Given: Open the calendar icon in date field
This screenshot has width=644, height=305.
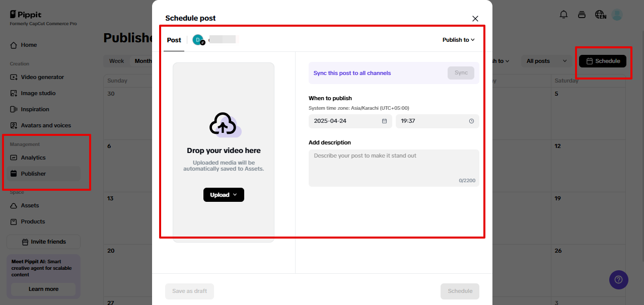Looking at the screenshot, I should tap(384, 121).
